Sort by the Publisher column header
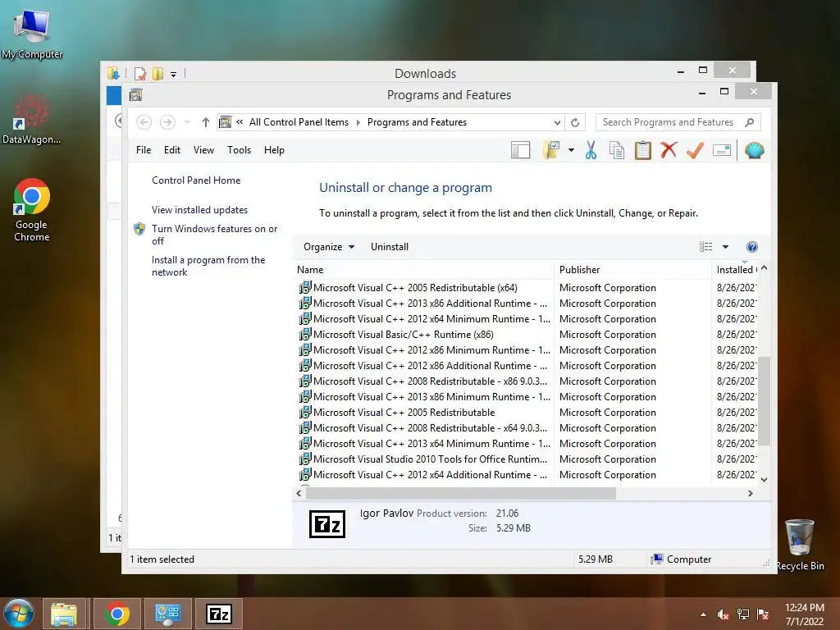Image resolution: width=840 pixels, height=630 pixels. [x=633, y=270]
